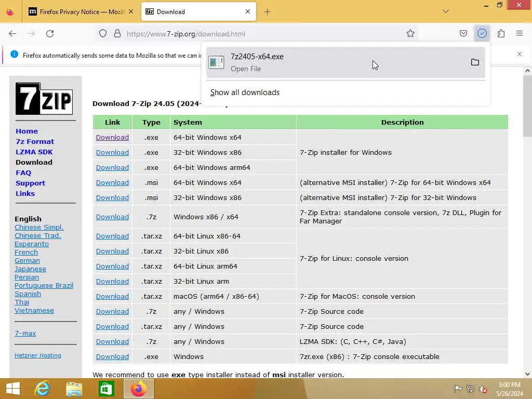Screen dimensions: 532x399
Task: Download 7-Zip Extra .7z for Windows x86 / x64
Action: (x=112, y=217)
